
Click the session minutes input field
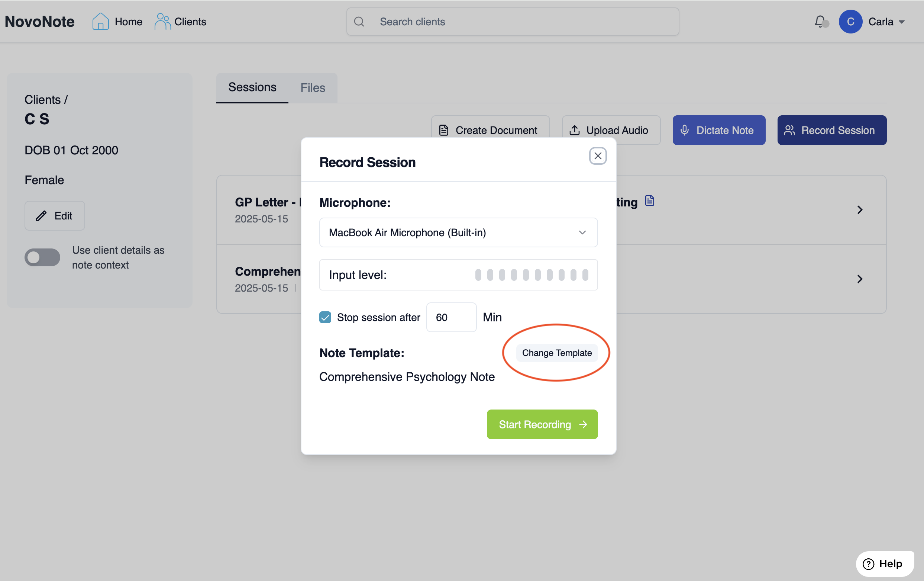(451, 317)
